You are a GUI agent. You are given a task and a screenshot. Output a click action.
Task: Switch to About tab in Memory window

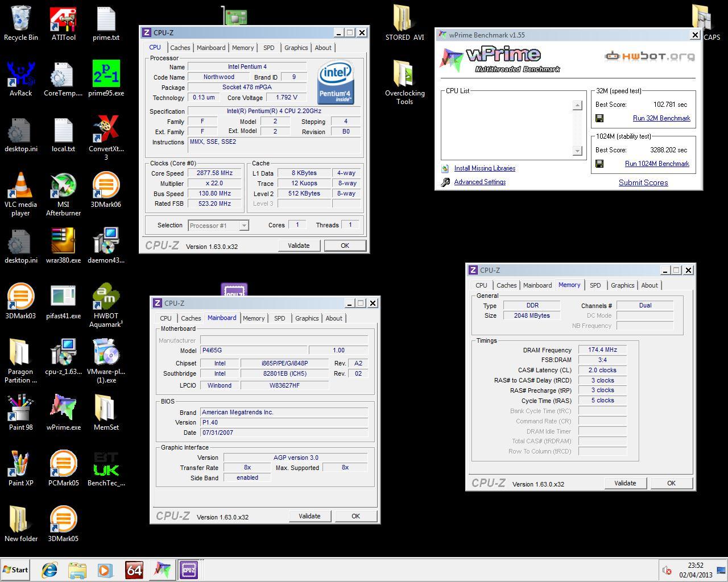[x=650, y=285]
